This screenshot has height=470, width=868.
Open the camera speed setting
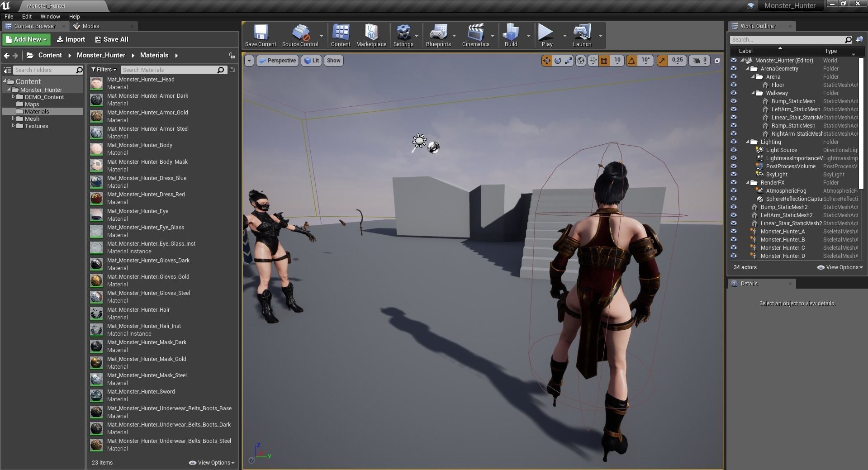point(700,61)
